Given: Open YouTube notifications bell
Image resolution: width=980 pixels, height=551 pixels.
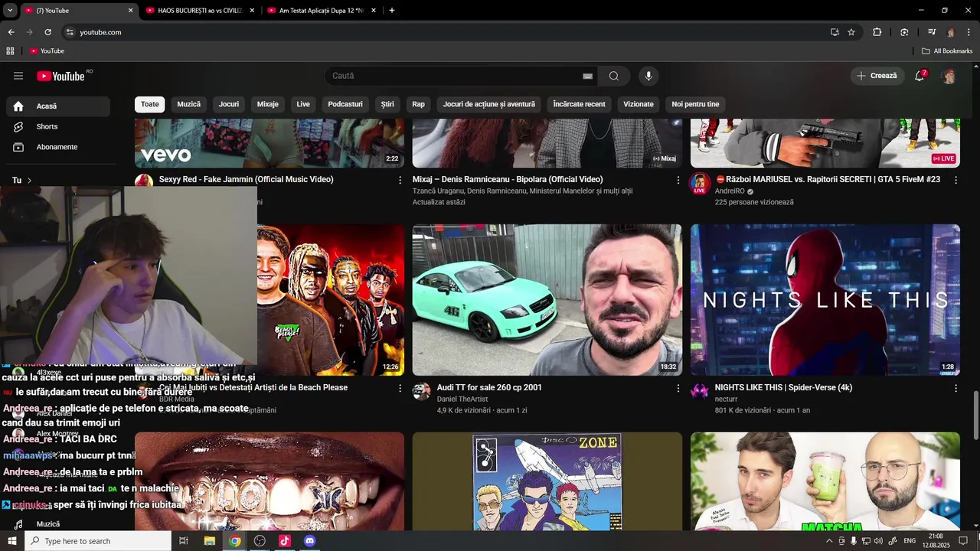Looking at the screenshot, I should click(920, 76).
